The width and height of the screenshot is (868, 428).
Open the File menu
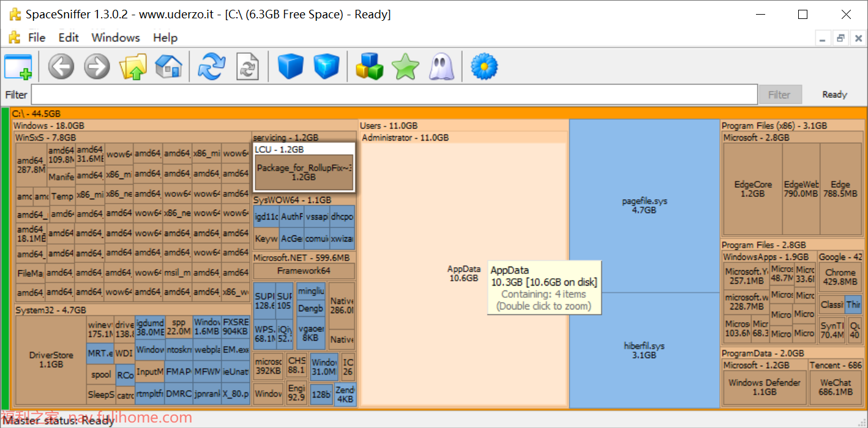coord(37,38)
